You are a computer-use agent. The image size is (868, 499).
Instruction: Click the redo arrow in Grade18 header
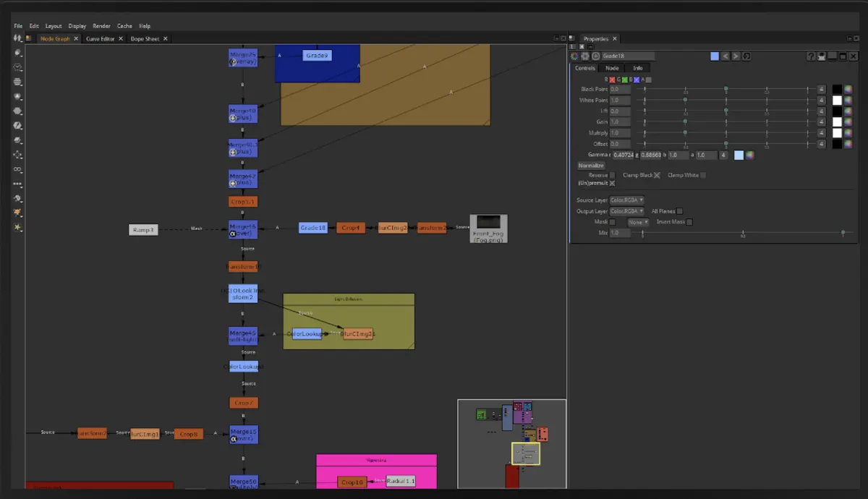736,56
